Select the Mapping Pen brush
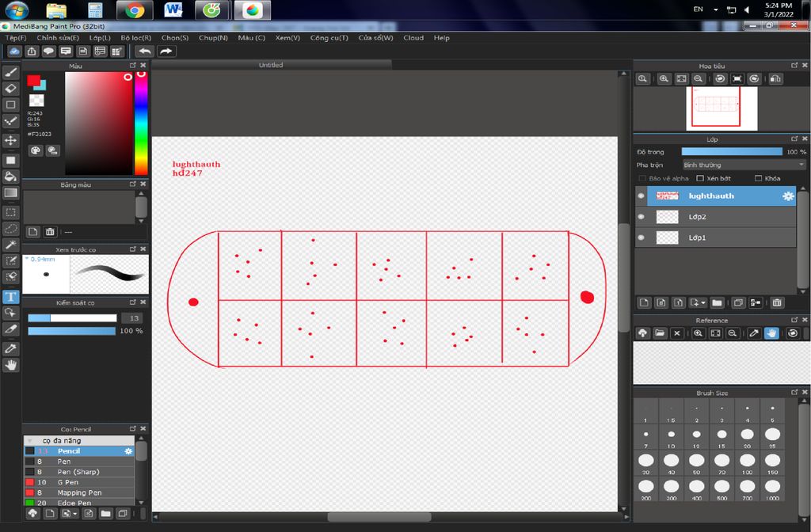The height and width of the screenshot is (532, 811). 79,492
